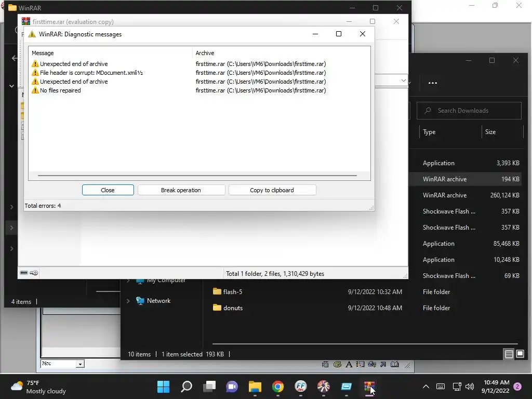This screenshot has width=532, height=399.
Task: Open File Explorer from the taskbar
Action: point(255,387)
